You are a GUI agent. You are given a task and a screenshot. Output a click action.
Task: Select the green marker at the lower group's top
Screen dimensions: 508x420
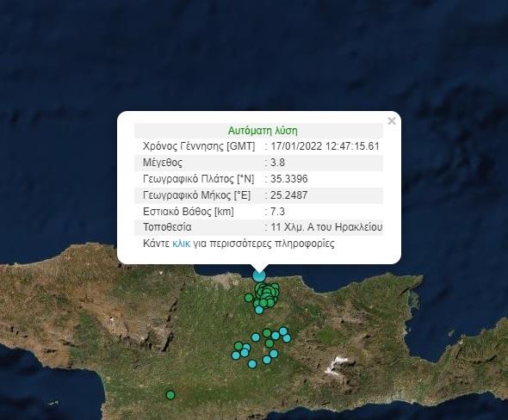tap(267, 333)
